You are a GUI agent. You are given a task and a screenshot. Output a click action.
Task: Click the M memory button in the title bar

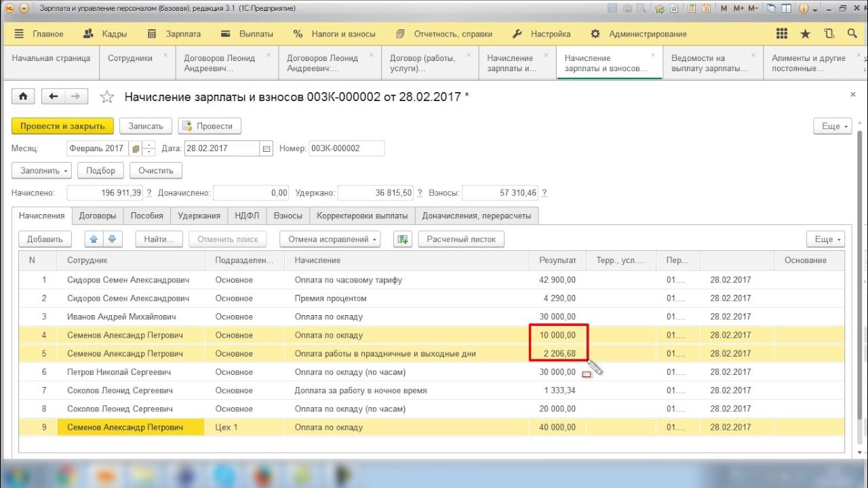(724, 8)
